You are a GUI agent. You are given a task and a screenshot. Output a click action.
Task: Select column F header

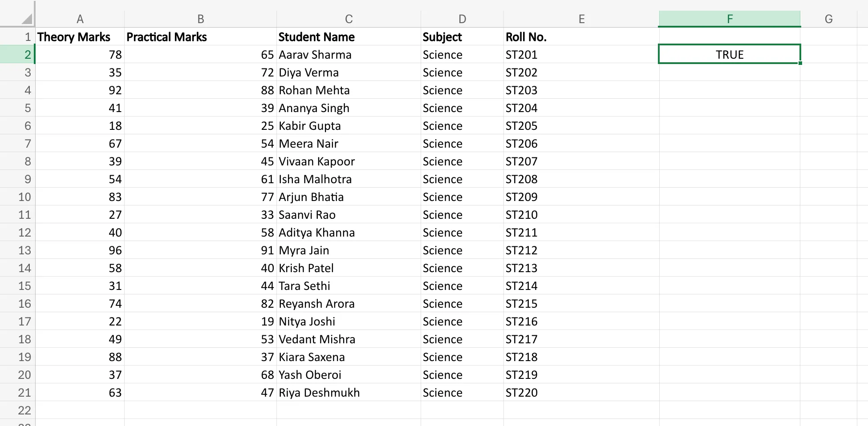729,19
